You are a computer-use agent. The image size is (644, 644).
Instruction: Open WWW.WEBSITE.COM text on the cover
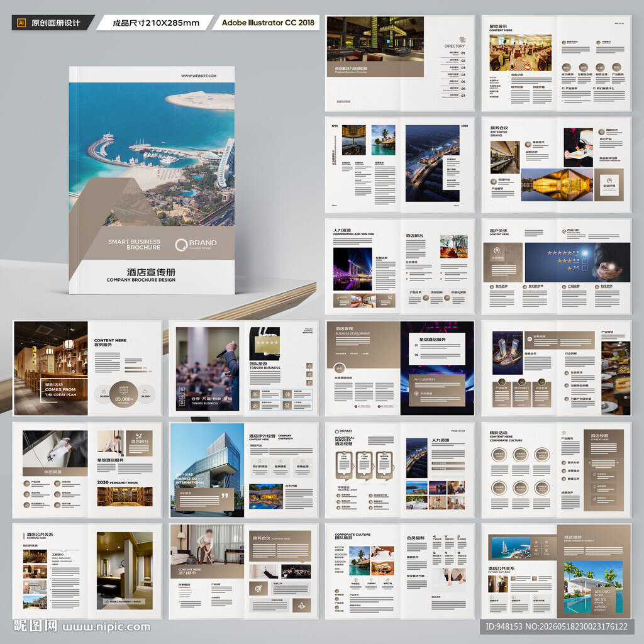point(199,76)
